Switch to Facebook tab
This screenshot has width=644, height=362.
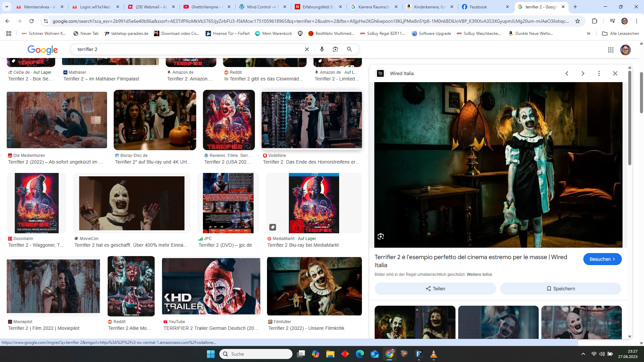click(x=485, y=7)
